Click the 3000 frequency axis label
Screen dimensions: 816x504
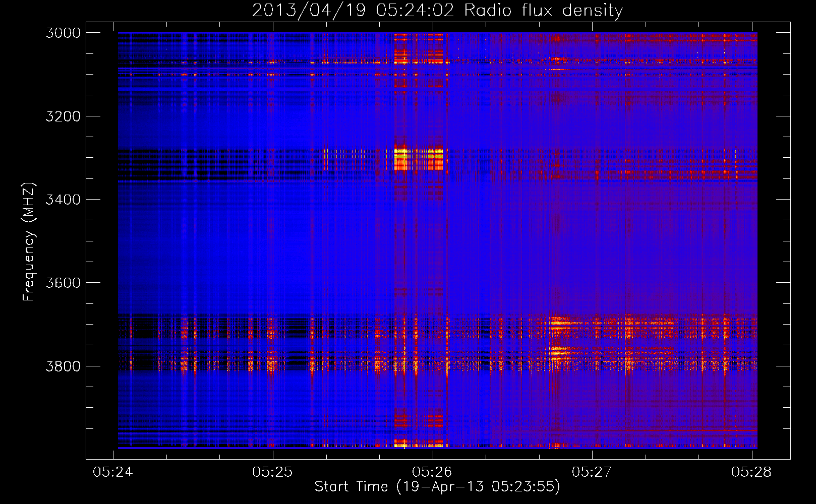[63, 33]
